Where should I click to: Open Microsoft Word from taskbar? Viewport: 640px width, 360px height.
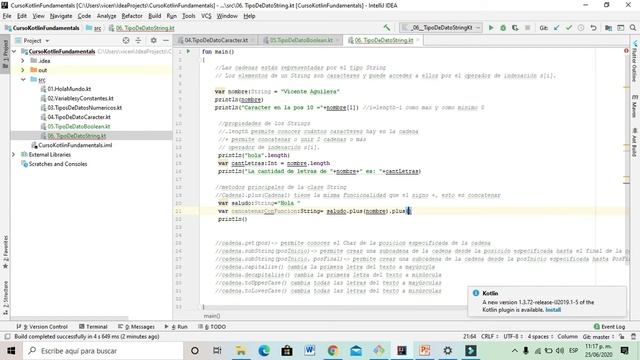tap(309, 351)
